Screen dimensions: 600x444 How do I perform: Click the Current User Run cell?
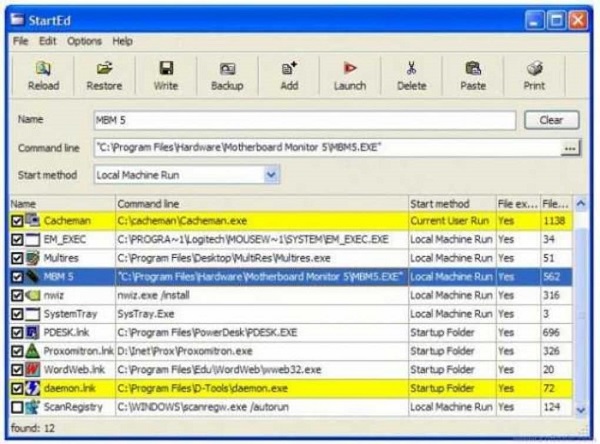tap(452, 221)
